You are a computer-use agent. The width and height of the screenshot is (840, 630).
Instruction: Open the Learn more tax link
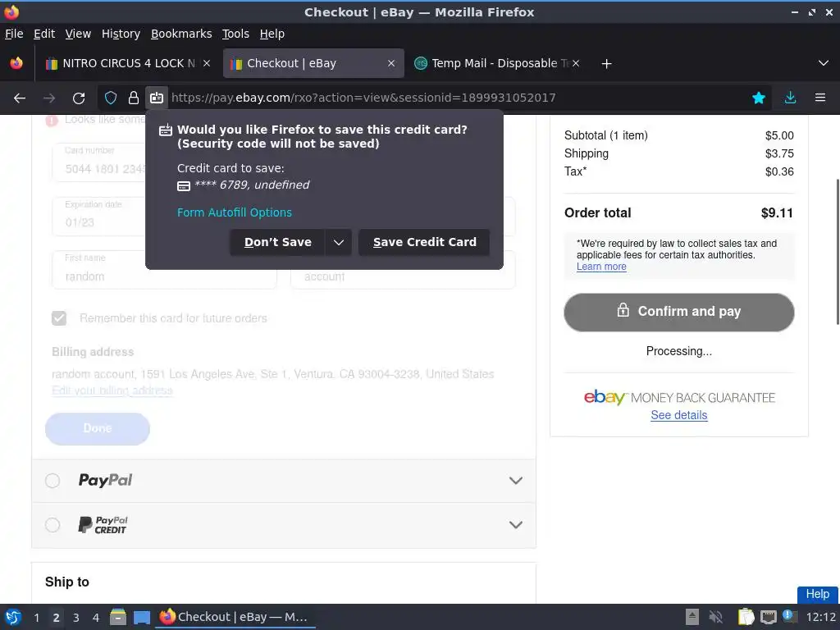pos(601,267)
